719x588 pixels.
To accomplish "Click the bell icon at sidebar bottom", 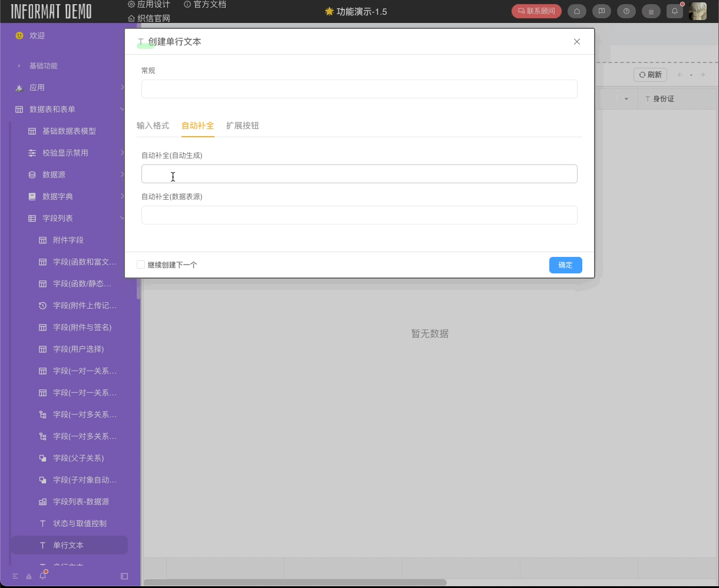I will tap(42, 576).
